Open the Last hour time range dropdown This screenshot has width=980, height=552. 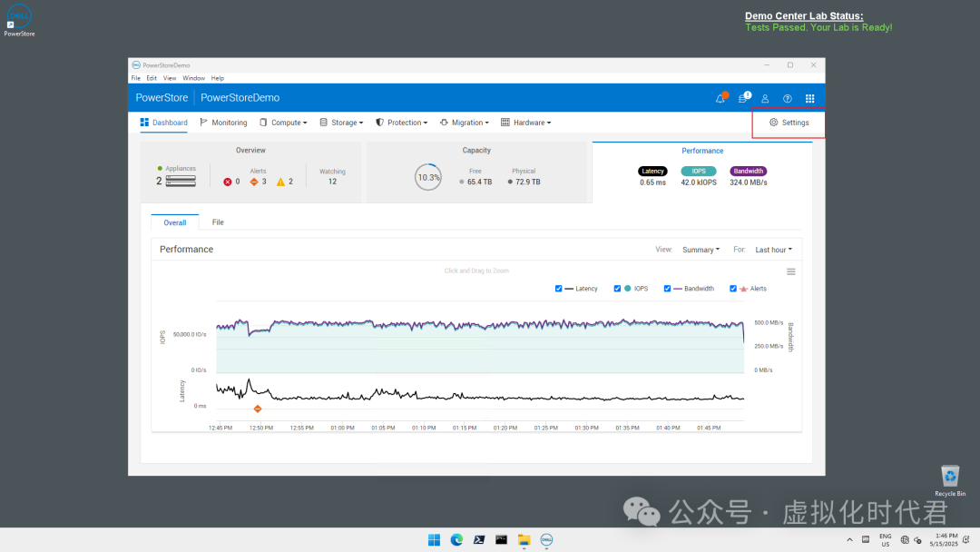(x=774, y=250)
